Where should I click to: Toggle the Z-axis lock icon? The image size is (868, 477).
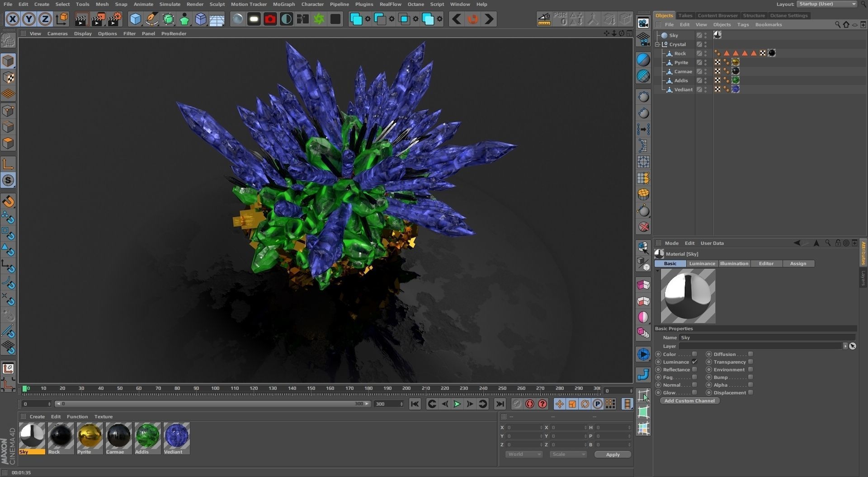[x=45, y=19]
